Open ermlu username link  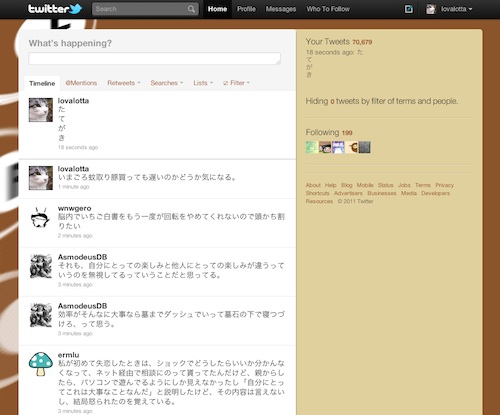(68, 355)
